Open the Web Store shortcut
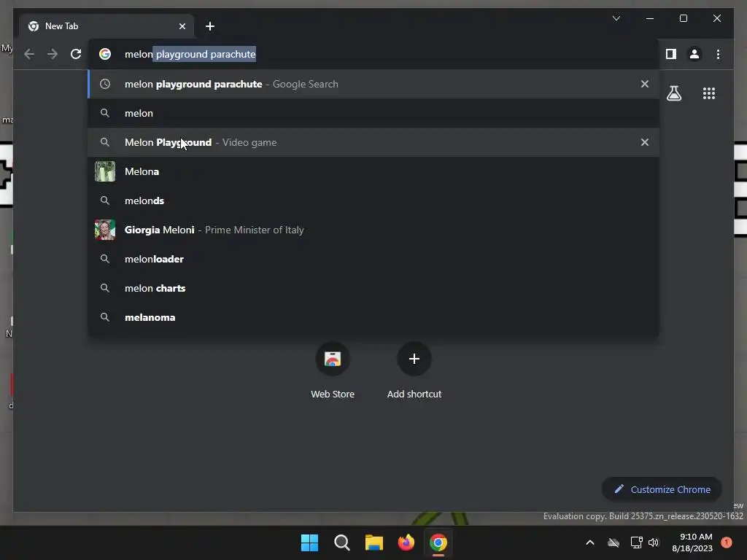This screenshot has width=747, height=560. [x=333, y=371]
